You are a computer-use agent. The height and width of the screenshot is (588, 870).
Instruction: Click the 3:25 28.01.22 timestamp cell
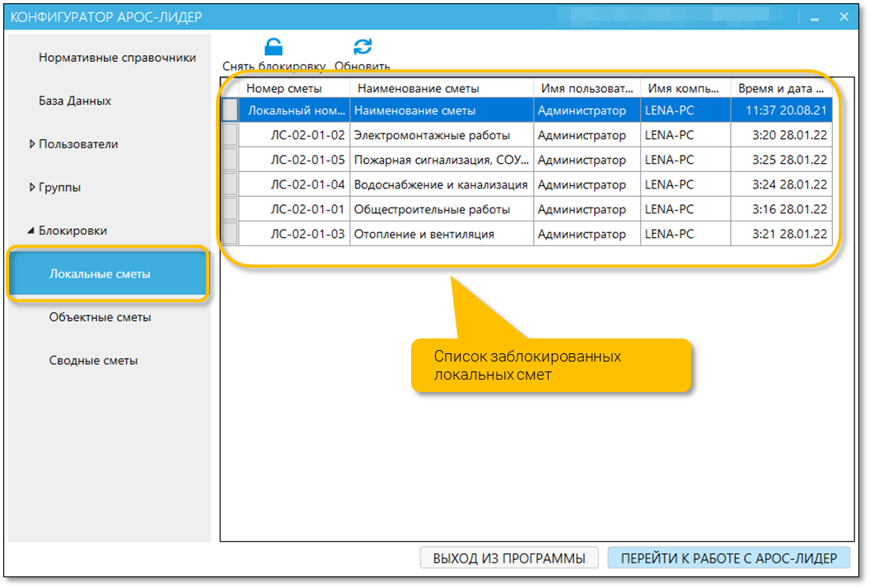(x=781, y=160)
